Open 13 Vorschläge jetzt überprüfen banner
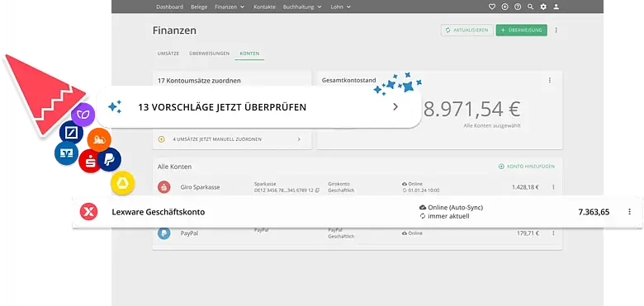The width and height of the screenshot is (644, 306). click(258, 107)
